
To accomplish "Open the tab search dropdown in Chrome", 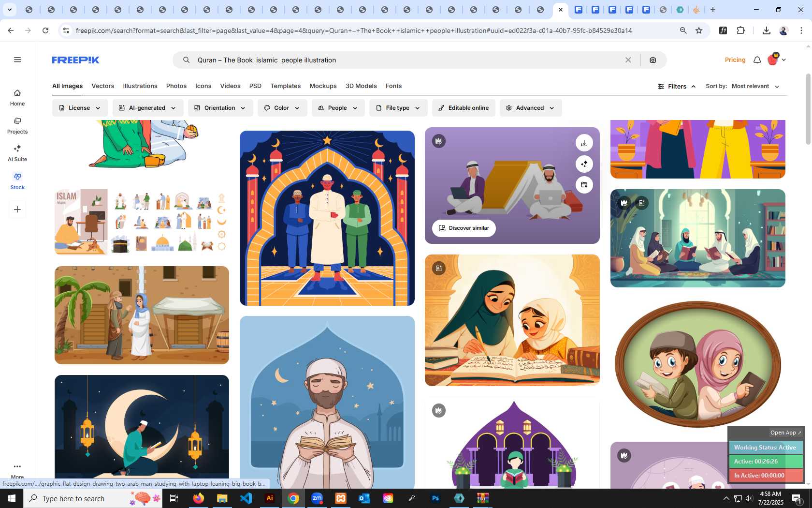I will point(9,10).
